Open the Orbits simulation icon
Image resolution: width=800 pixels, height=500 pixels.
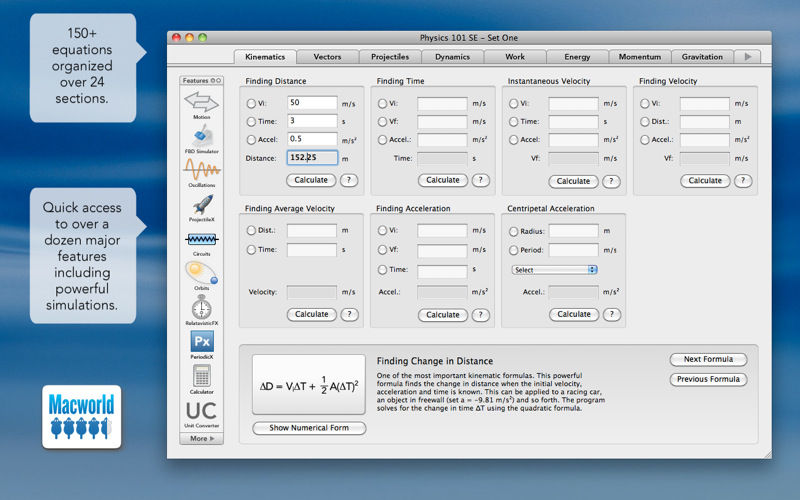tap(202, 273)
